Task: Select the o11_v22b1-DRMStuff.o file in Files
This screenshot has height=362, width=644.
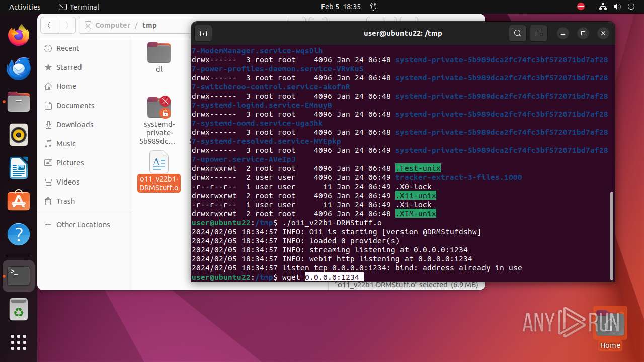Action: click(x=159, y=171)
